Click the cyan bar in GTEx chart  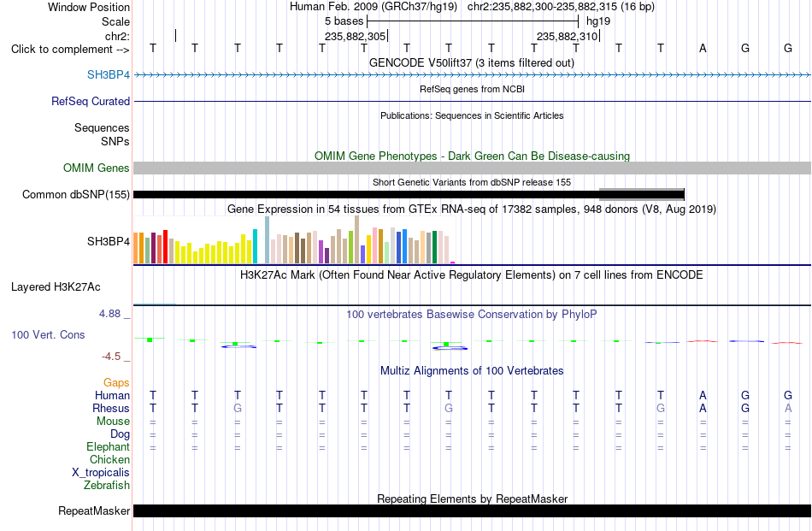(255, 246)
